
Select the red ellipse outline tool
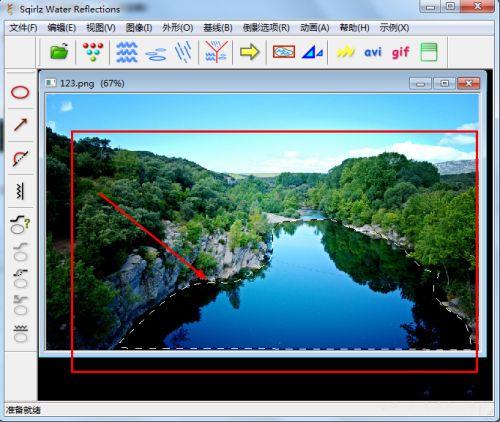click(20, 92)
